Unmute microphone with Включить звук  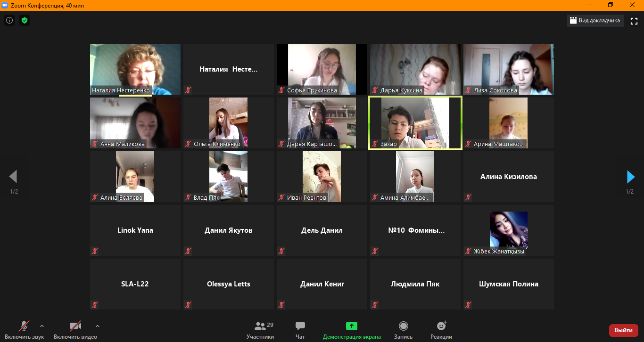[x=25, y=330]
